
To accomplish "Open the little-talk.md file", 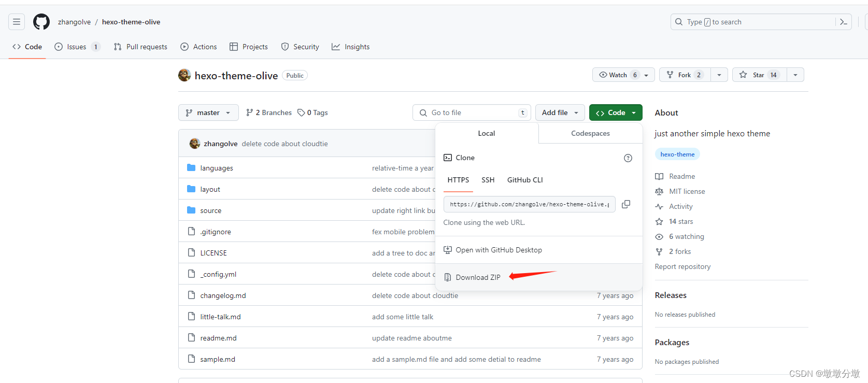I will tap(220, 317).
